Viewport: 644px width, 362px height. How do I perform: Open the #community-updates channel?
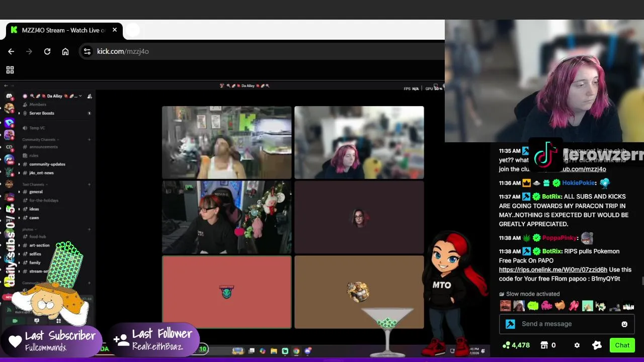coord(47,164)
